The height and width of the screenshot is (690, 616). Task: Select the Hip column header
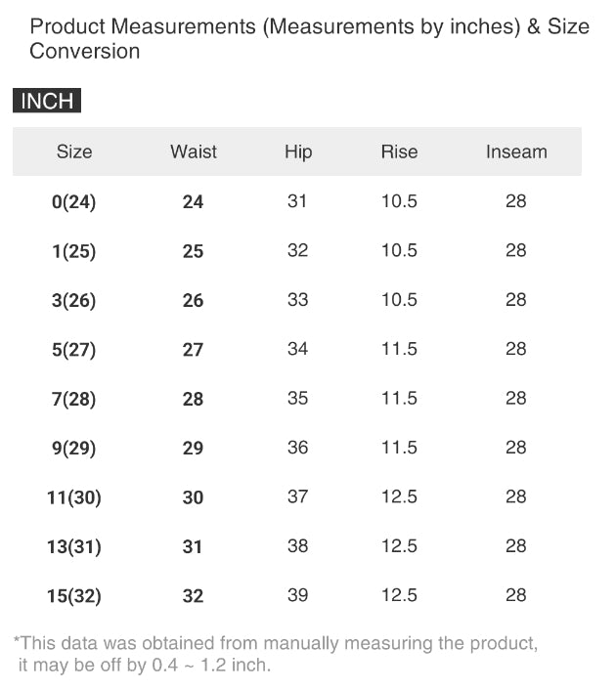click(298, 151)
